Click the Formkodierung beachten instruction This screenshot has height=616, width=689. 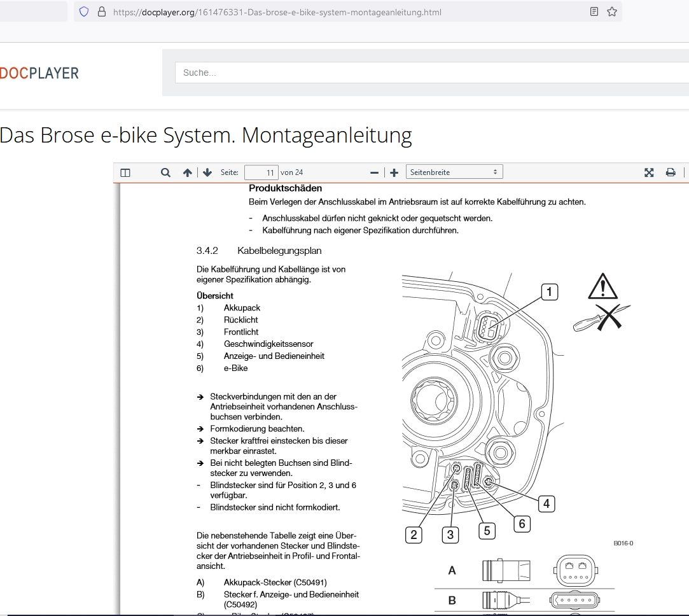coord(257,429)
